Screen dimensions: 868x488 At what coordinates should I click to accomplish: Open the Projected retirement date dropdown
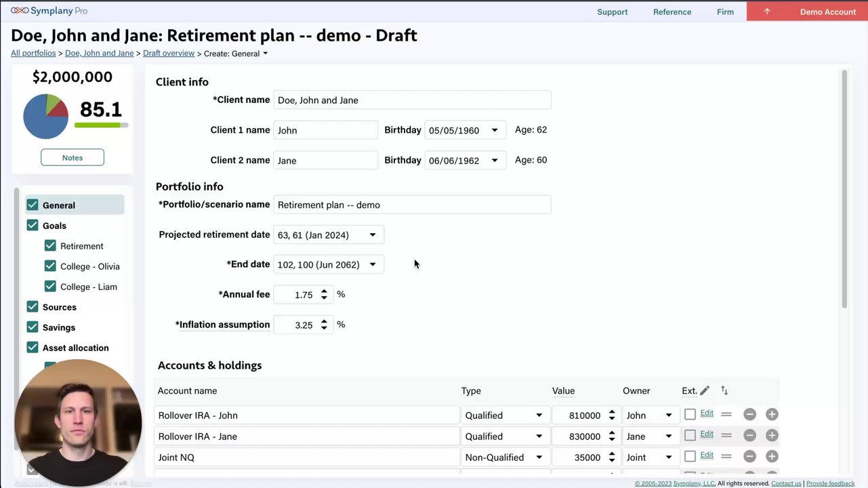tap(329, 235)
